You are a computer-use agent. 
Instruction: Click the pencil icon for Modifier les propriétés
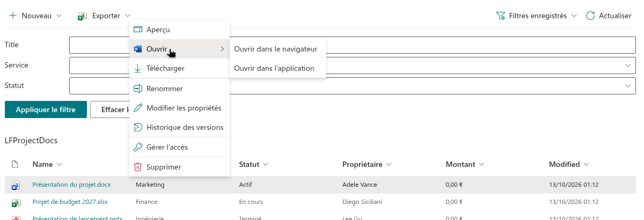coord(137,108)
